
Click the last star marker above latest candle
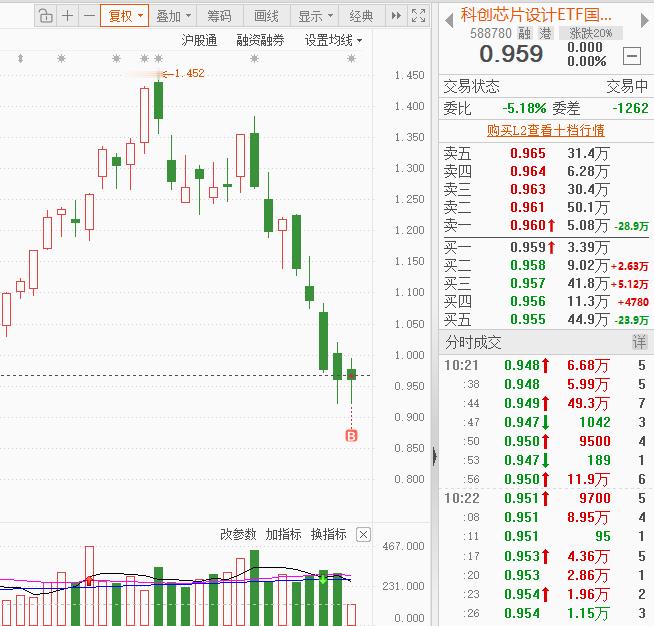(x=352, y=58)
